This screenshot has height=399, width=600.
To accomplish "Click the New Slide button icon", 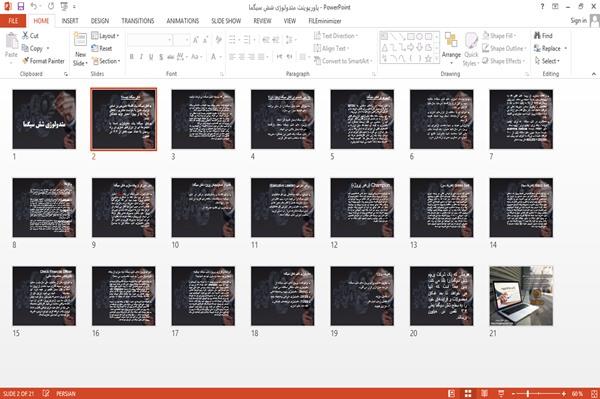I will tap(80, 39).
